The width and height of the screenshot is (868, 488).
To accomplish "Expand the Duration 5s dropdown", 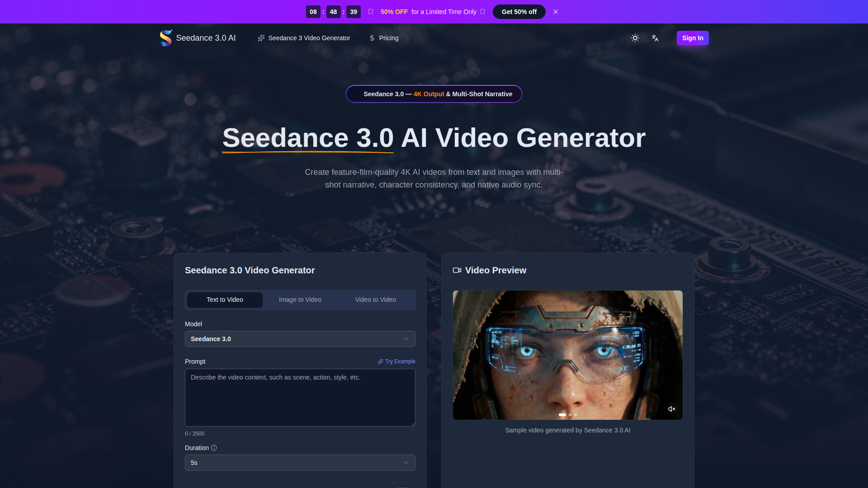I will tap(300, 463).
